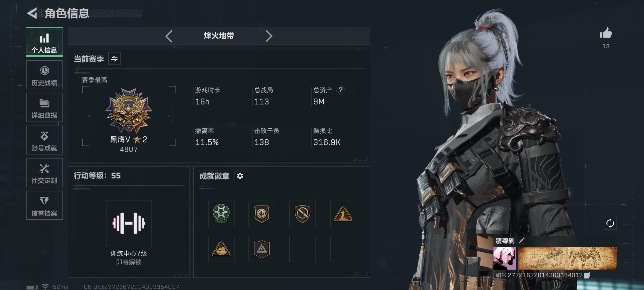Switch to previous game mode with left chevron

[169, 36]
